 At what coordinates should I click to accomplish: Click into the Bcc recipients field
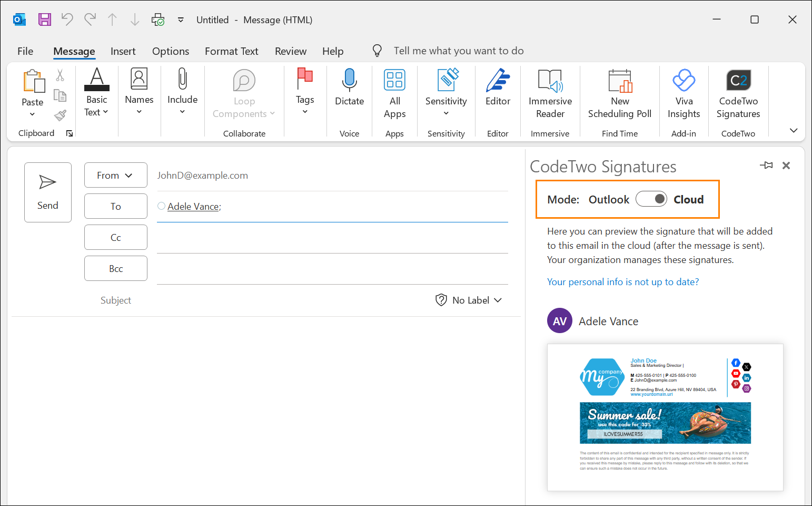[x=332, y=269]
